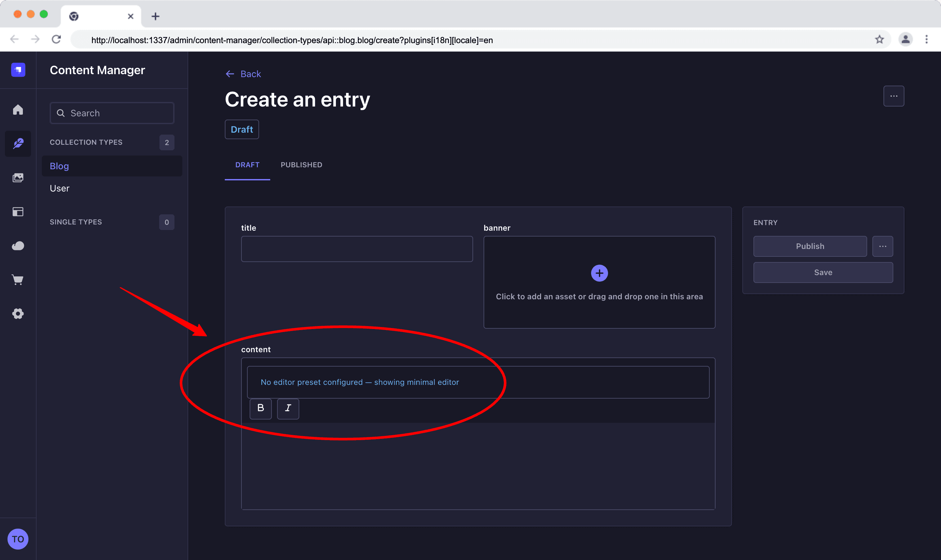Screen dimensions: 941x560
Task: Click the banner asset drop area text
Action: 599,297
